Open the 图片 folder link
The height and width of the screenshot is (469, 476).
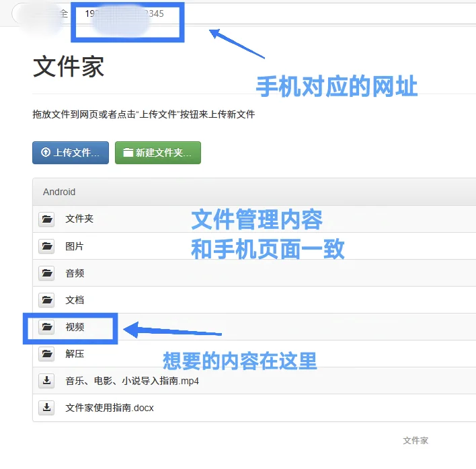coord(75,246)
